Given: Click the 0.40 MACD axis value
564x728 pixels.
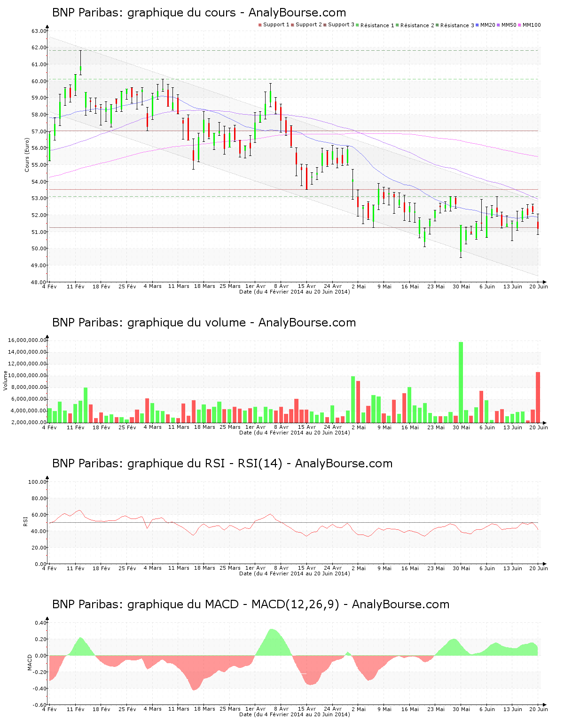Looking at the screenshot, I should coord(41,623).
